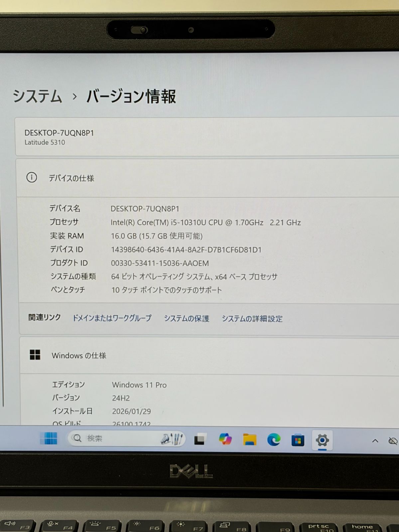
Task: Open システムの詳細設定 link
Action: tap(252, 319)
